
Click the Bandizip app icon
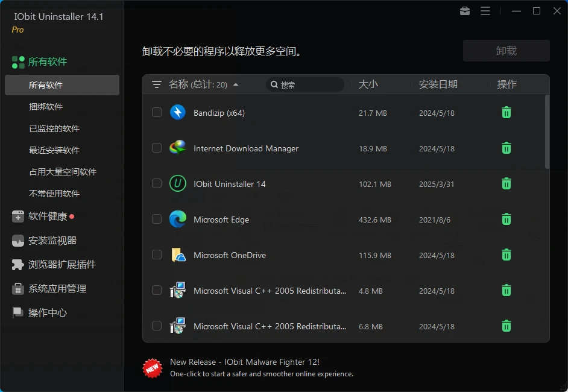point(178,112)
